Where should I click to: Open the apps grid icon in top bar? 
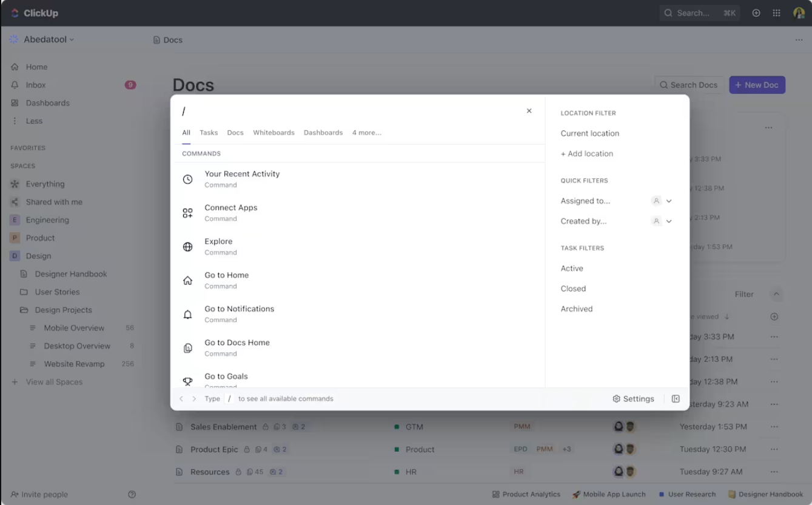coord(776,13)
